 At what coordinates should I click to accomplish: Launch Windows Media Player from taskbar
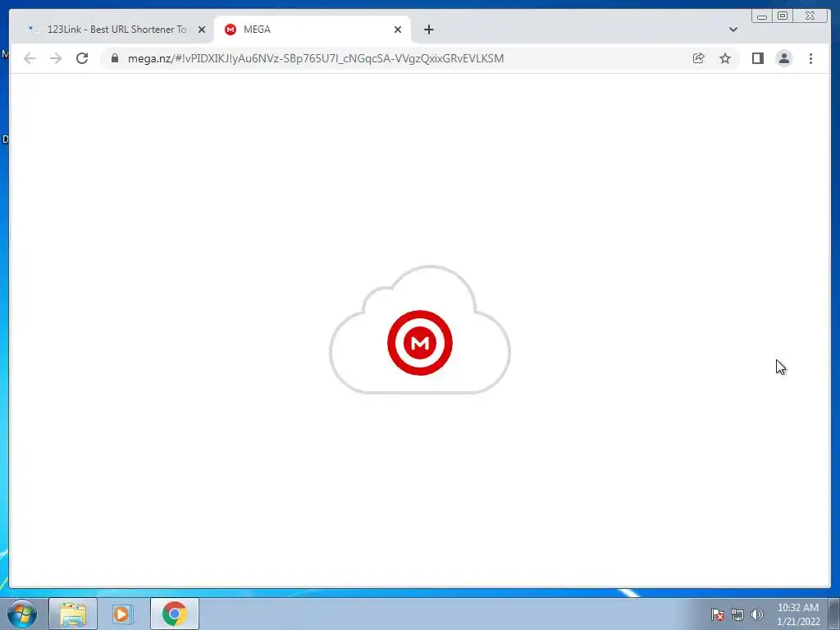coord(122,614)
